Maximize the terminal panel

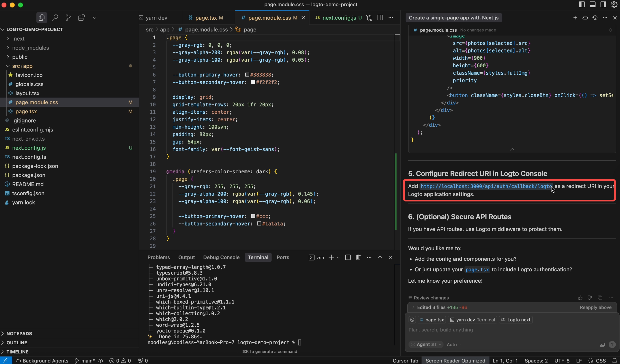click(380, 257)
